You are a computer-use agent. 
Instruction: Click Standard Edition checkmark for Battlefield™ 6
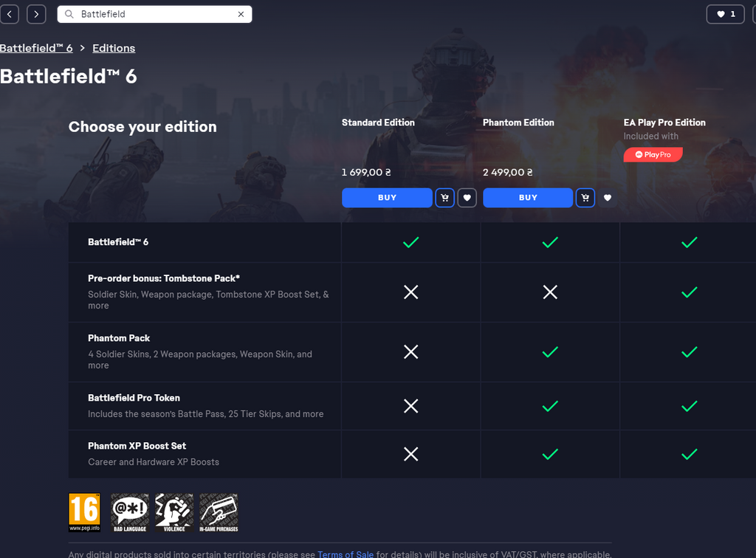[410, 242]
